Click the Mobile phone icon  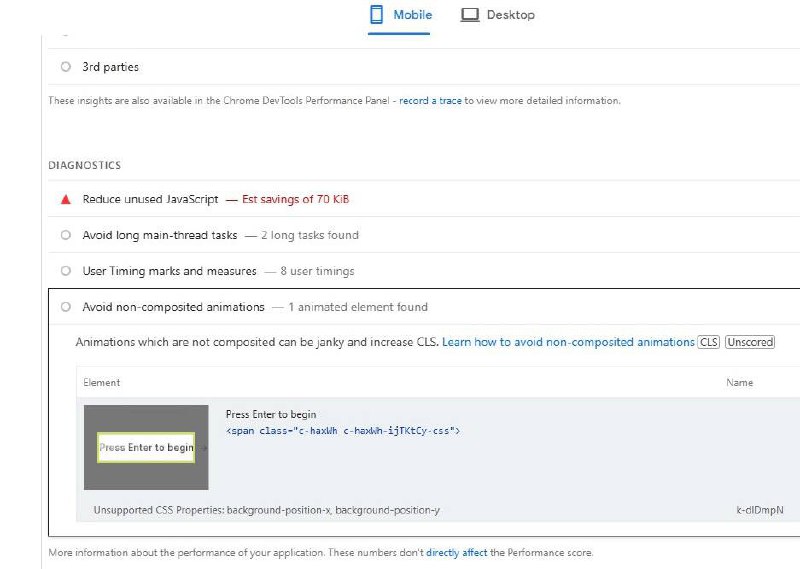(x=378, y=15)
